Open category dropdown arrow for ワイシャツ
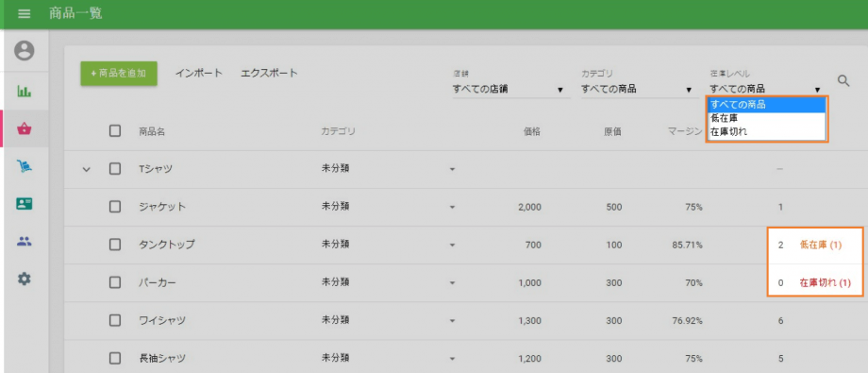This screenshot has height=373, width=868. tap(452, 321)
